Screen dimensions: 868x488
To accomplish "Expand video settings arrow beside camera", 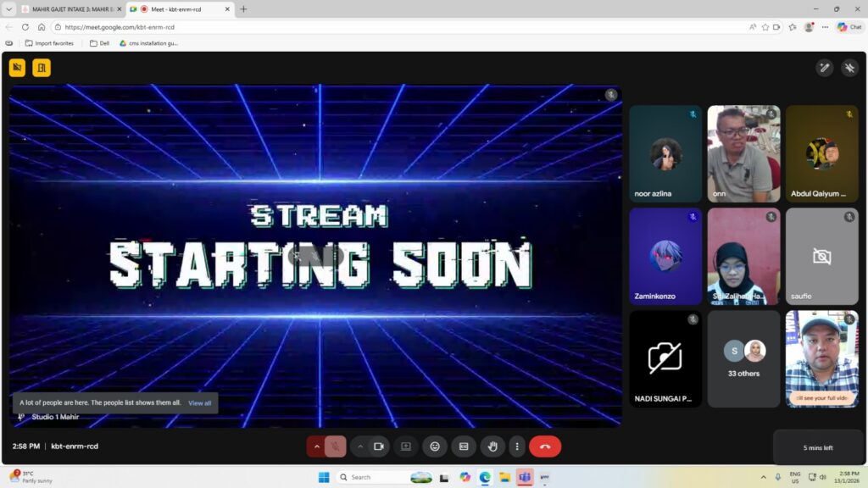I will coord(360,446).
